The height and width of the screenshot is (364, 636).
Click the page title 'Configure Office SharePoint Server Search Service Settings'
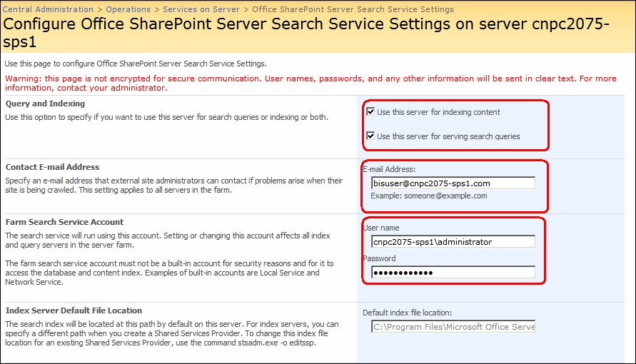tap(306, 32)
